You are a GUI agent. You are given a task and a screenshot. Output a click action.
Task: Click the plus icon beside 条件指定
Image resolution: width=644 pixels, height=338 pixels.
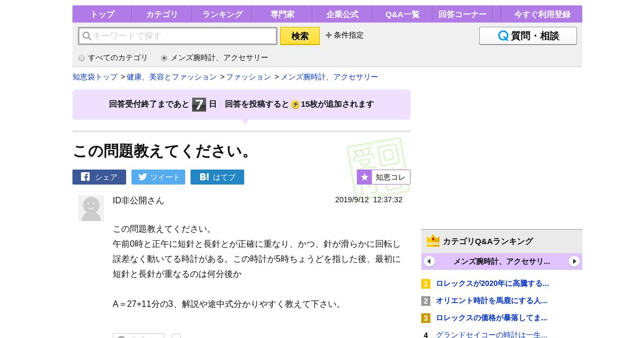(328, 35)
